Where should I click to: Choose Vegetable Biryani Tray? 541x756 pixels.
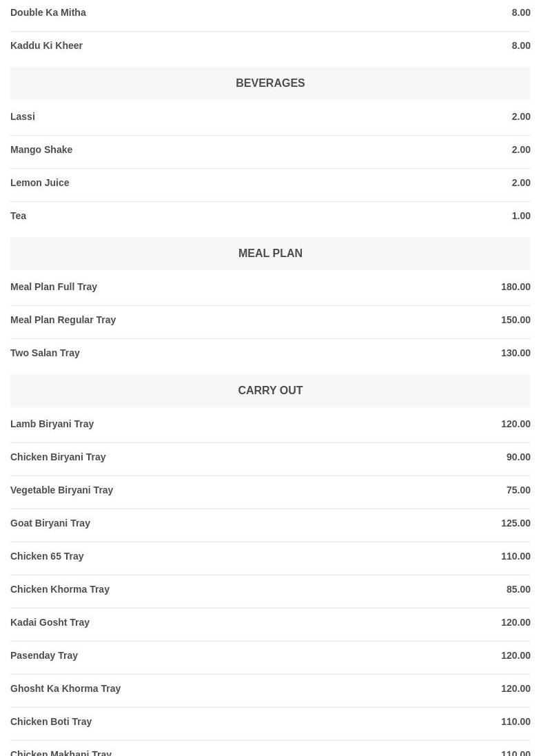coord(62,490)
